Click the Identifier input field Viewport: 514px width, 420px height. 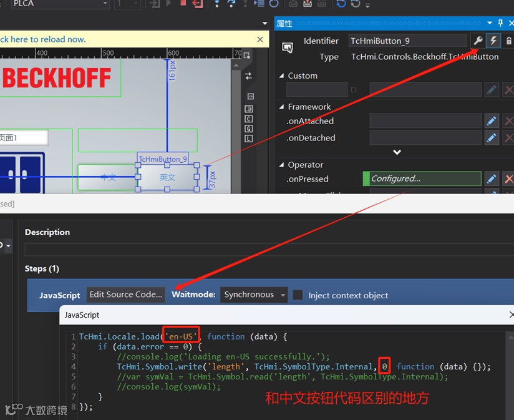click(407, 41)
